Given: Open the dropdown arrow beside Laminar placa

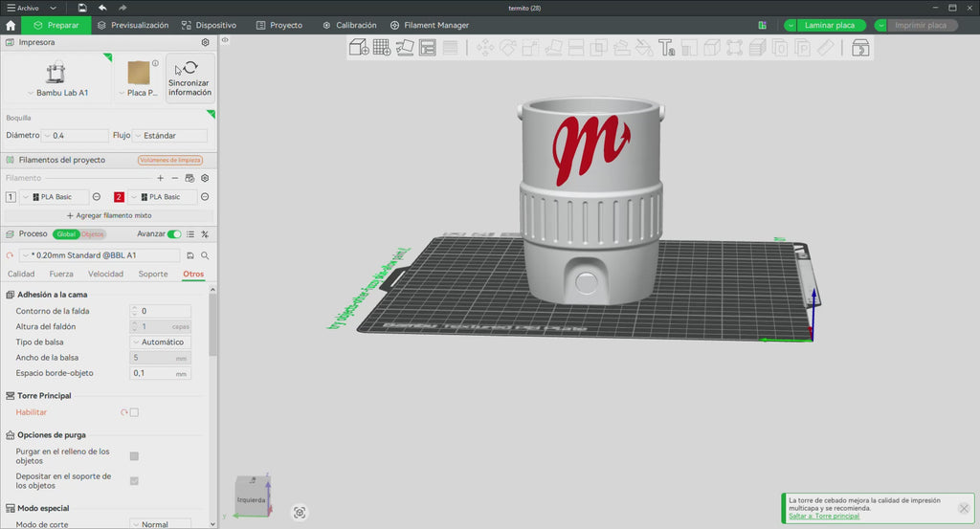Looking at the screenshot, I should pyautogui.click(x=791, y=25).
